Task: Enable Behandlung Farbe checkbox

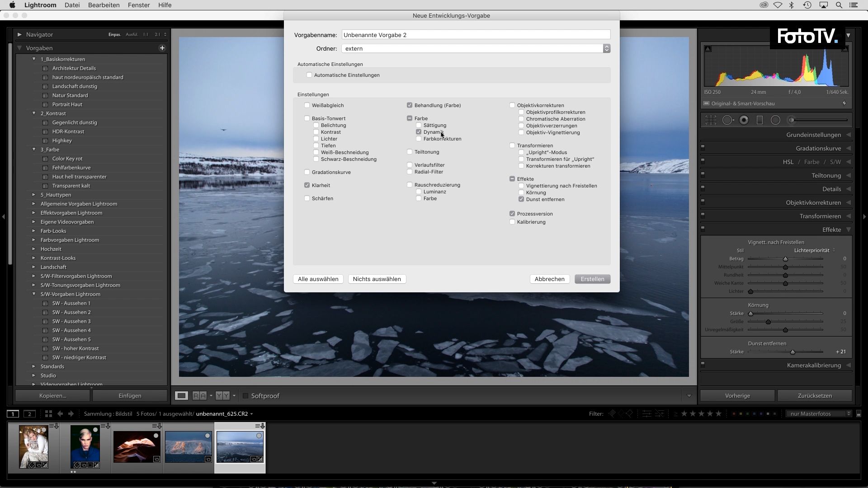Action: pos(410,105)
